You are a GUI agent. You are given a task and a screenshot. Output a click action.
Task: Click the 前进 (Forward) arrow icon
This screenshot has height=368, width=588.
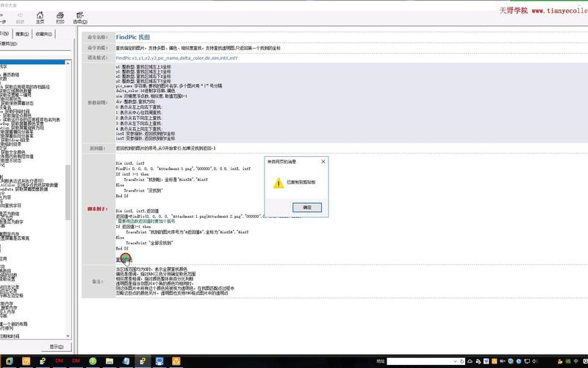point(19,17)
